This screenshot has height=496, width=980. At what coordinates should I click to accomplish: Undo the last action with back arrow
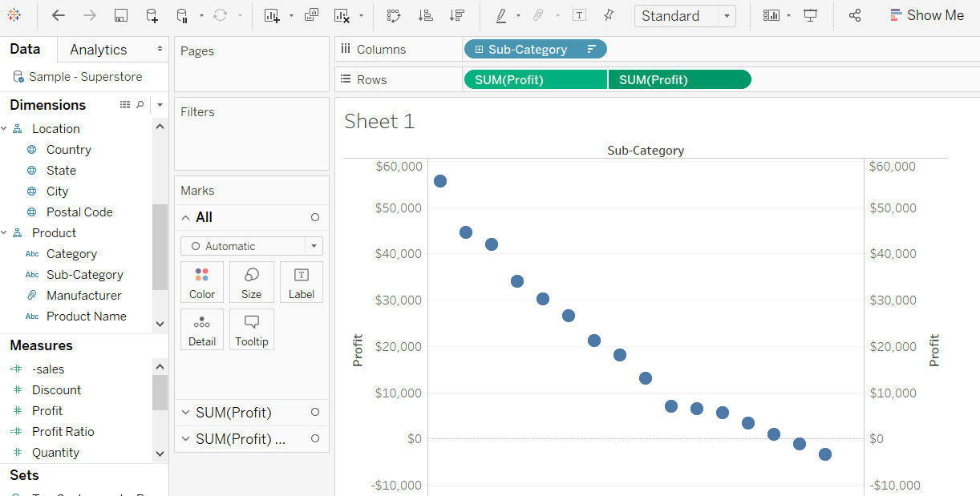59,15
